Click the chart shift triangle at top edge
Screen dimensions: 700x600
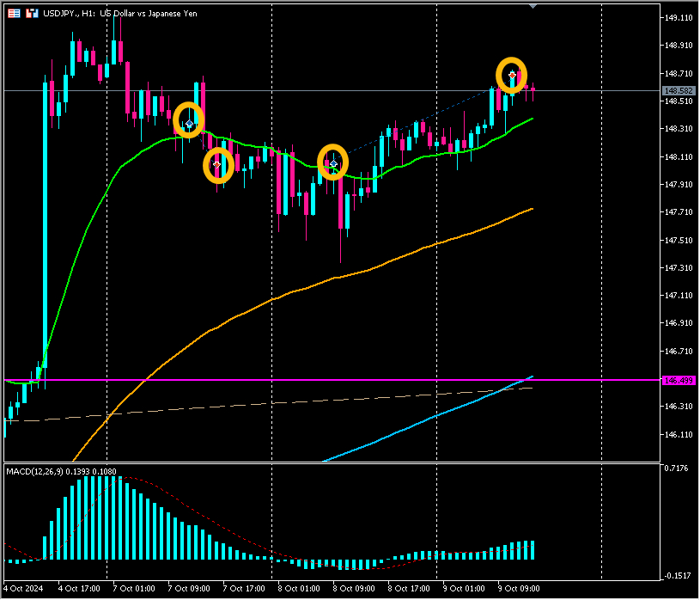pyautogui.click(x=533, y=5)
